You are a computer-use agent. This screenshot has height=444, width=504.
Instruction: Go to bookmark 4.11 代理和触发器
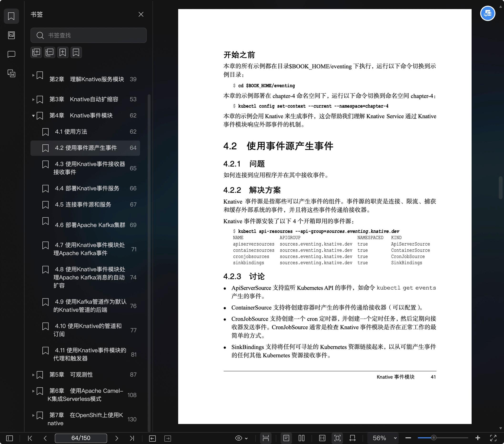85,354
